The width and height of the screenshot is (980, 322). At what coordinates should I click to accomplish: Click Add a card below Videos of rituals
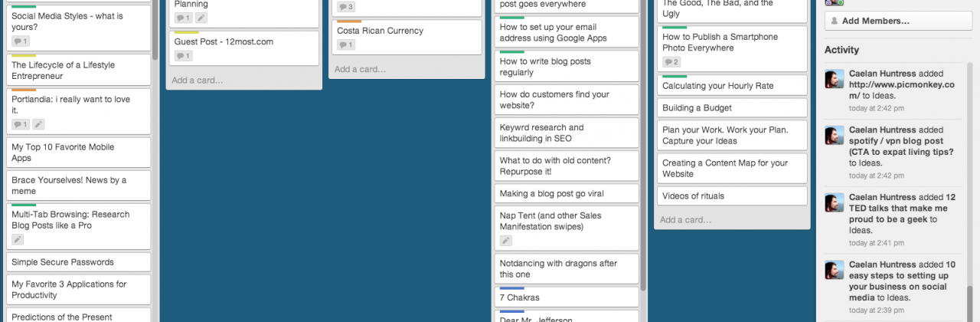pyautogui.click(x=686, y=220)
